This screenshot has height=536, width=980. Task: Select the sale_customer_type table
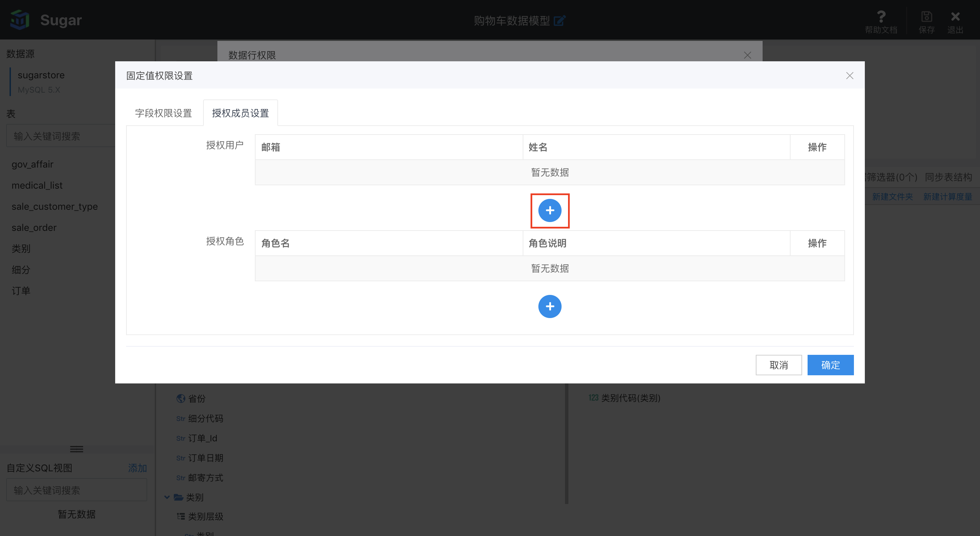(55, 206)
